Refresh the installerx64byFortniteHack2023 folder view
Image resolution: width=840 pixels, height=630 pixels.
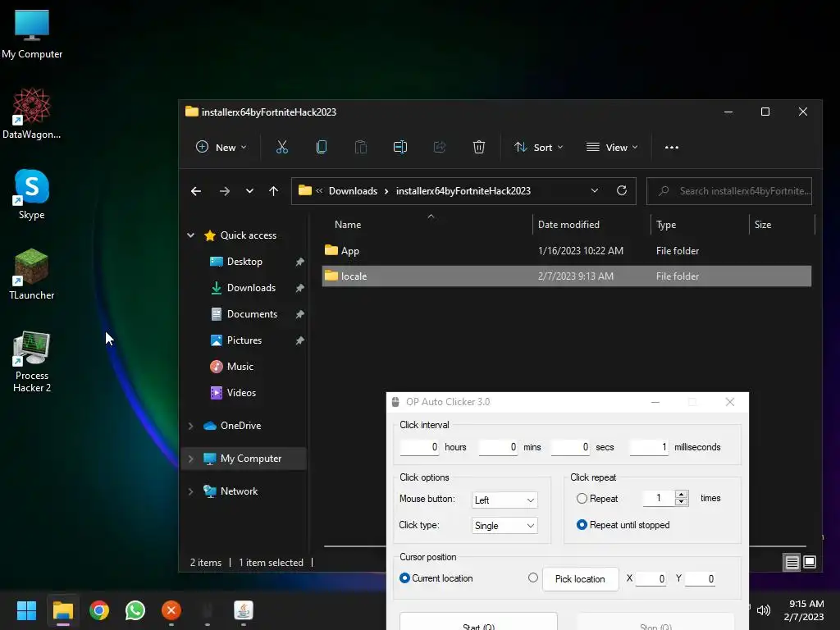622,190
